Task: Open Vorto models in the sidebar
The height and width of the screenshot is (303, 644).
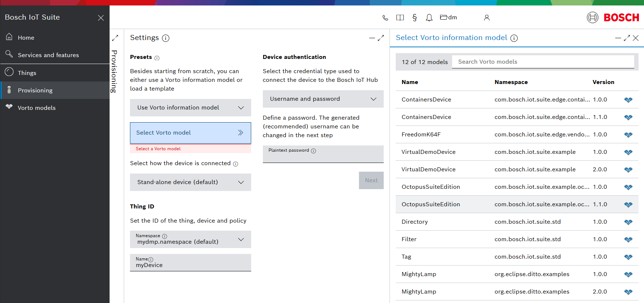Action: pos(55,108)
